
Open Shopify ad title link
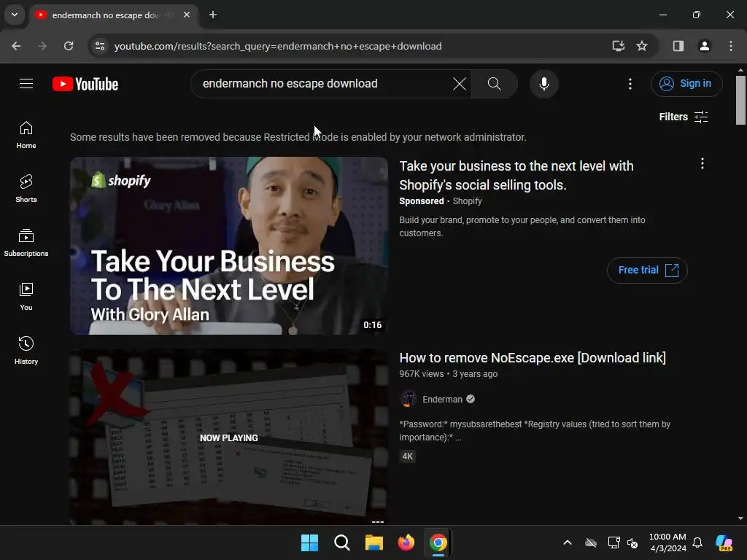point(516,175)
